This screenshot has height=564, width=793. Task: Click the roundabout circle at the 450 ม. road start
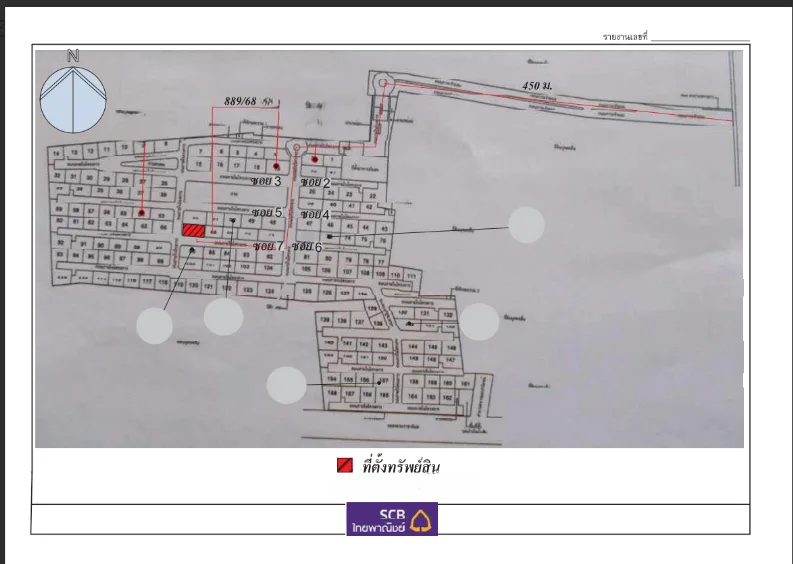point(383,83)
